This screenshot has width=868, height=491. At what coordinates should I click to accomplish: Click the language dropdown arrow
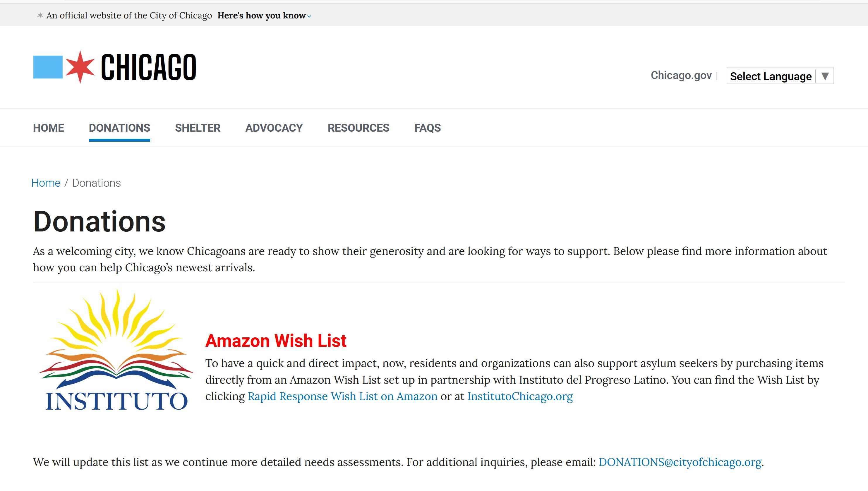[x=825, y=76]
